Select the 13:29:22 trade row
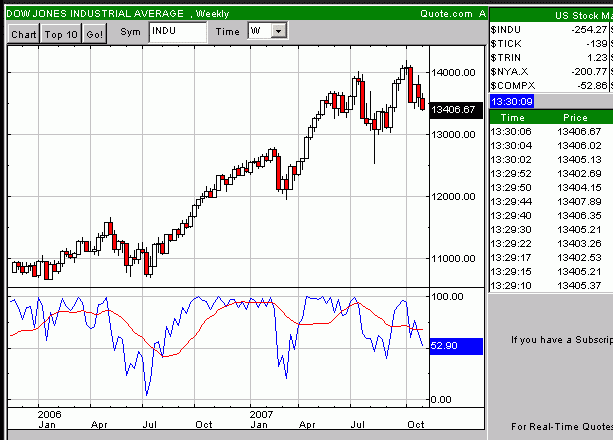This screenshot has width=613, height=440. 551,244
